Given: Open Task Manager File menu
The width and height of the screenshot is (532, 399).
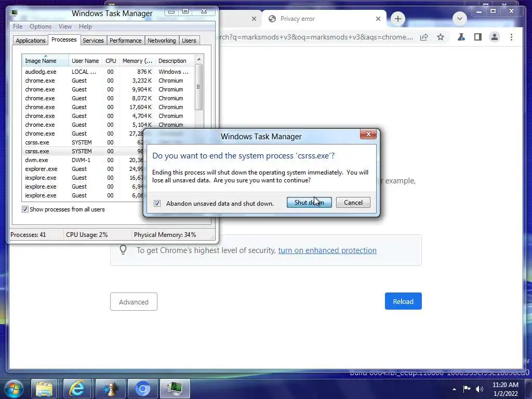Looking at the screenshot, I should coord(18,26).
